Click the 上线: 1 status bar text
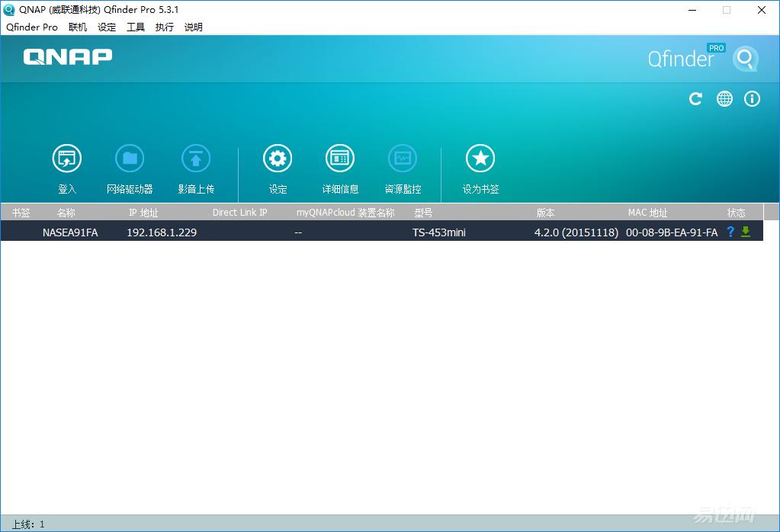This screenshot has width=780, height=532. 28,524
